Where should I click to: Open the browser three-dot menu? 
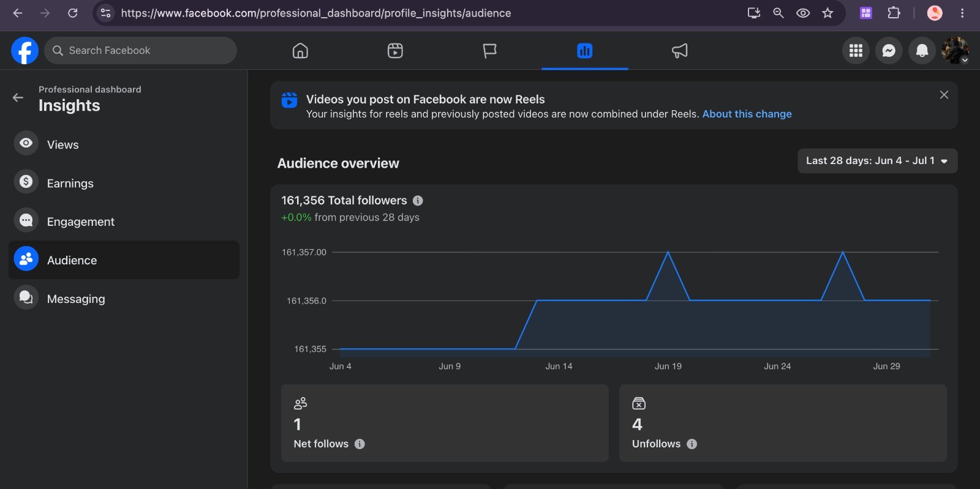coord(962,13)
